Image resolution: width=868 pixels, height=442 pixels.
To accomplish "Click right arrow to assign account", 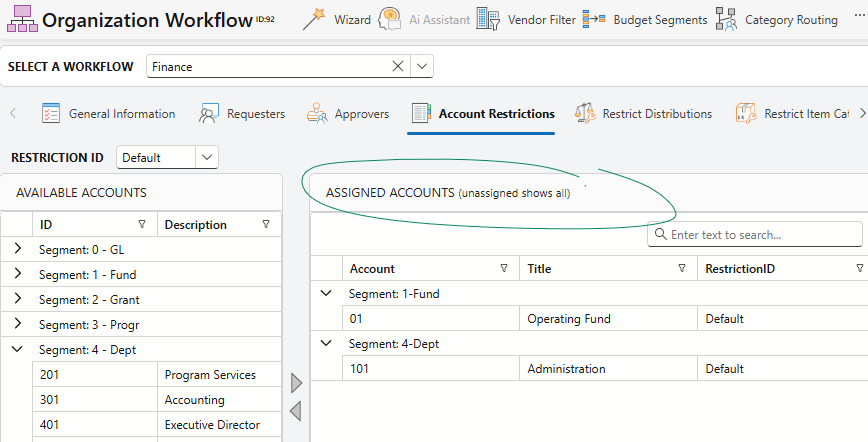I will (x=296, y=383).
